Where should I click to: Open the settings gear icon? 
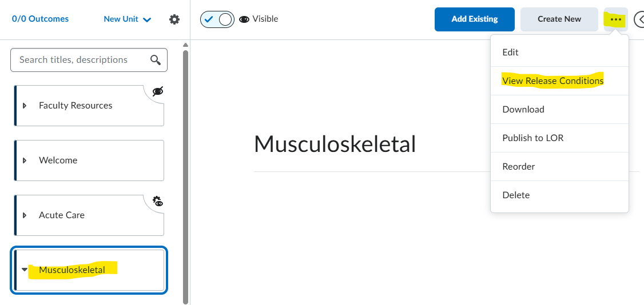[174, 19]
